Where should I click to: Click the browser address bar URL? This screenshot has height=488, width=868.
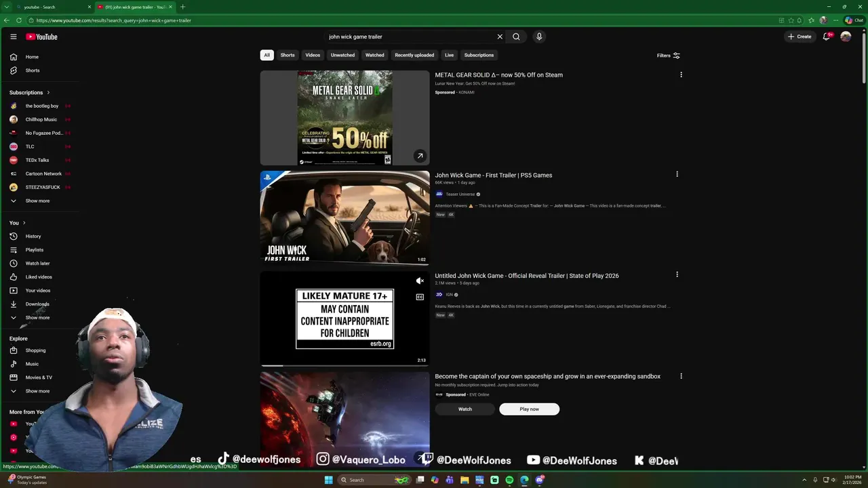114,20
